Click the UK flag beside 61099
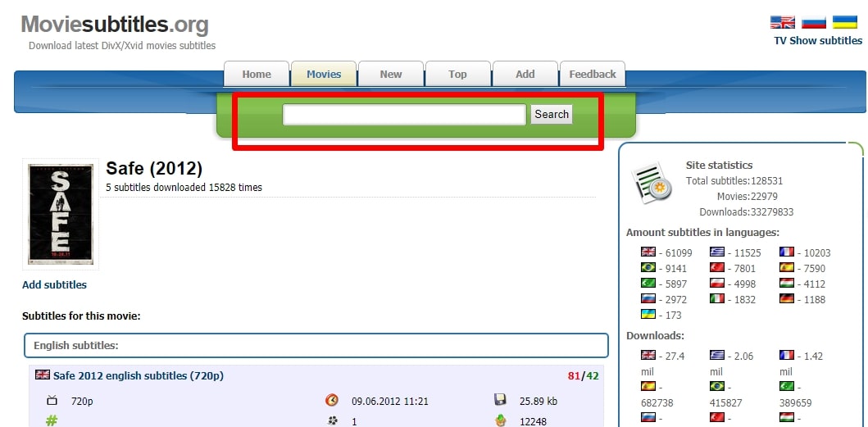This screenshot has height=427, width=868. pos(648,252)
